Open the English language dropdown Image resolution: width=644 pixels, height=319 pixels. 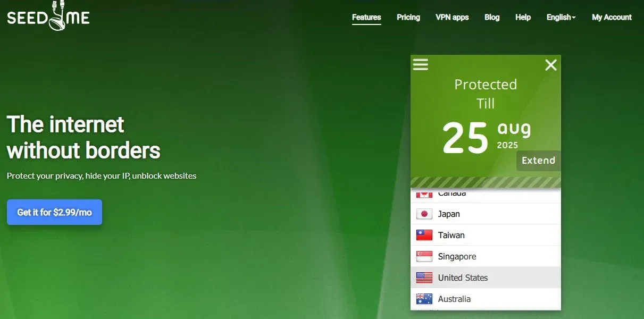tap(561, 17)
